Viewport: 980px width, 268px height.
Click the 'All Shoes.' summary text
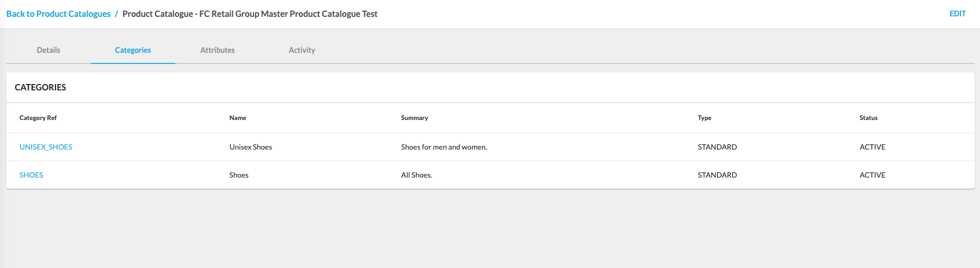[x=417, y=175]
